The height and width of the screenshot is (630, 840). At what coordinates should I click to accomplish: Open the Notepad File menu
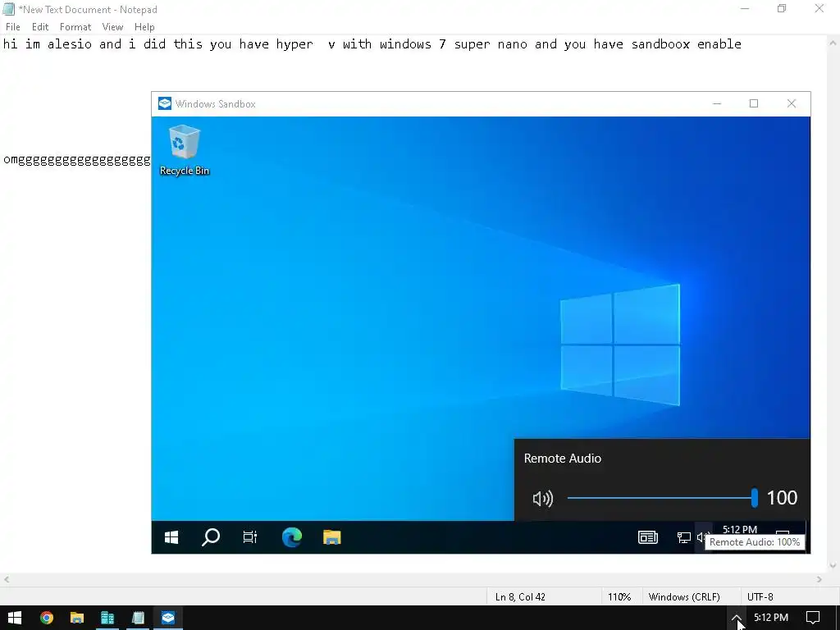click(13, 27)
